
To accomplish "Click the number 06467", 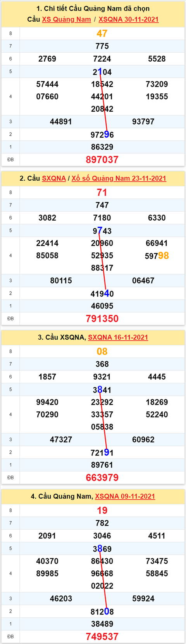I will (143, 281).
